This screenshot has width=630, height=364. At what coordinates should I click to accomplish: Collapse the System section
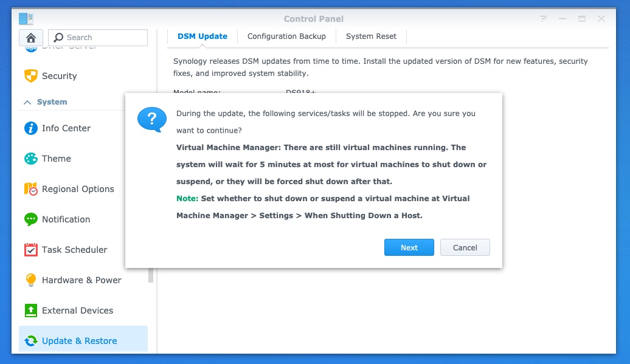tap(27, 102)
